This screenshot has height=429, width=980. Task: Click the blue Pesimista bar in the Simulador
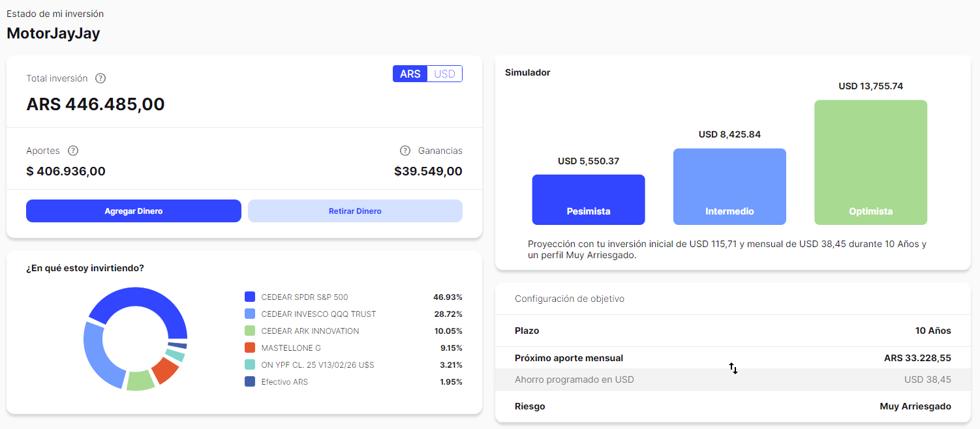588,200
